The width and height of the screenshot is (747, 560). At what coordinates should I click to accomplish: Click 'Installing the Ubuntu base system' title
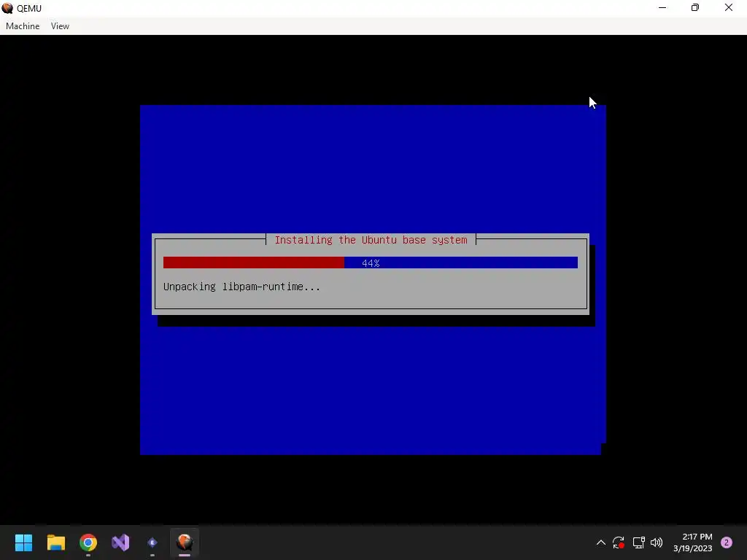(371, 240)
